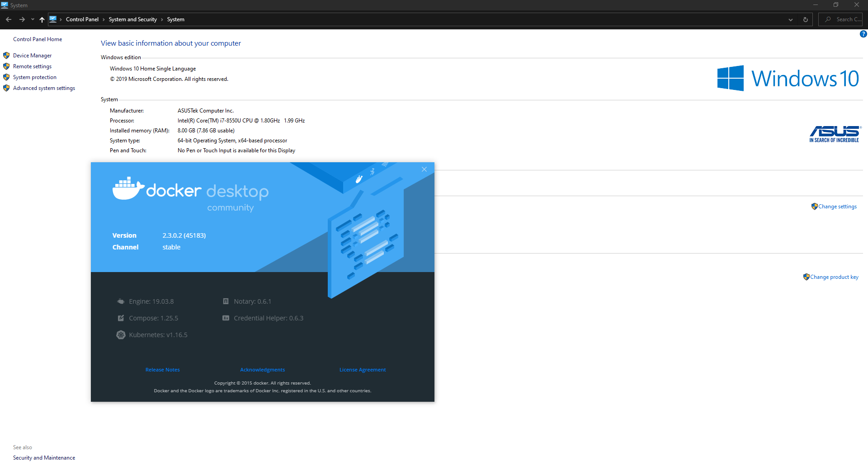The image size is (868, 470).
Task: Click the 64-bit Operating System text
Action: click(x=232, y=141)
